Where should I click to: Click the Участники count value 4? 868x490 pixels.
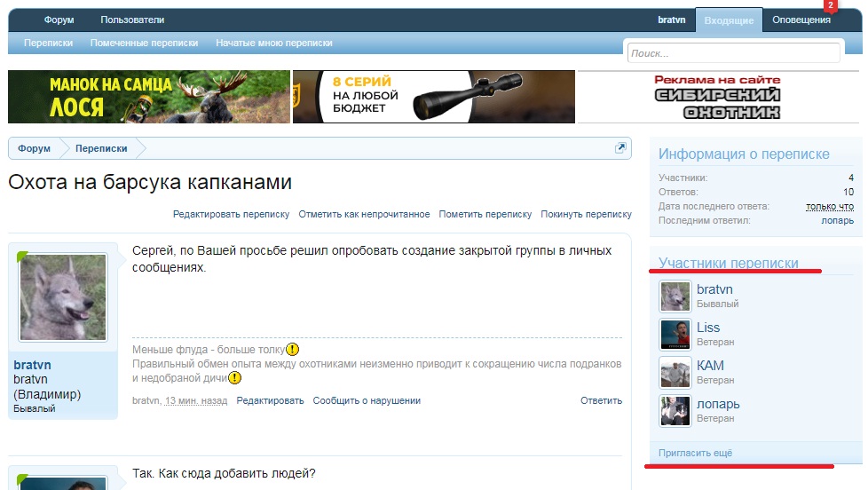[x=851, y=178]
